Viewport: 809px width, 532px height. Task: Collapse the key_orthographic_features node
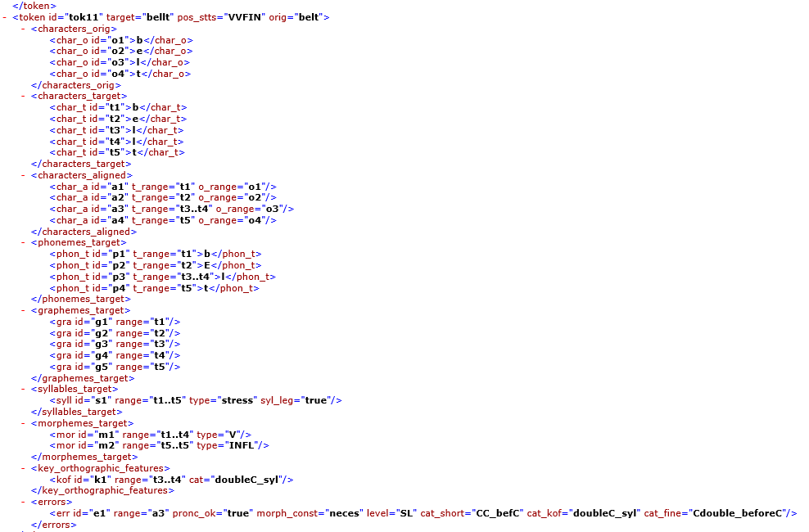(x=24, y=468)
